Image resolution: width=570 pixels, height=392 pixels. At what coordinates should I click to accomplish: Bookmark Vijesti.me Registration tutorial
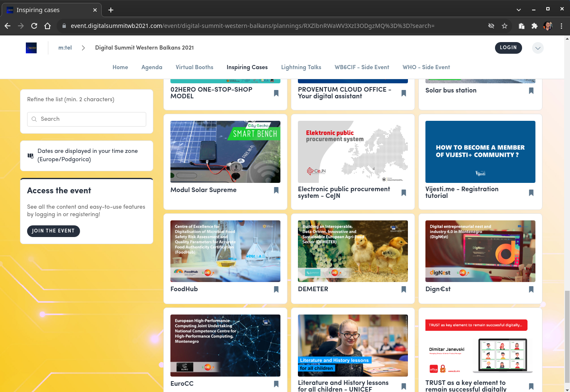531,193
